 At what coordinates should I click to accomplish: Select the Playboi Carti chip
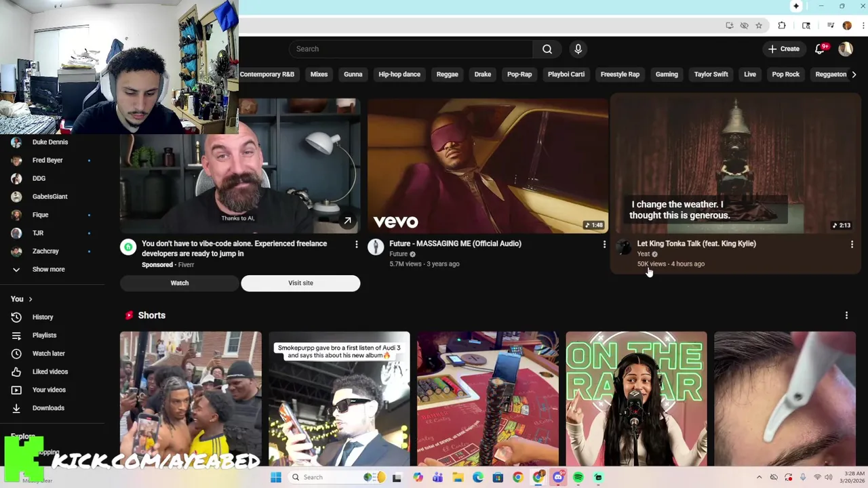(x=566, y=75)
